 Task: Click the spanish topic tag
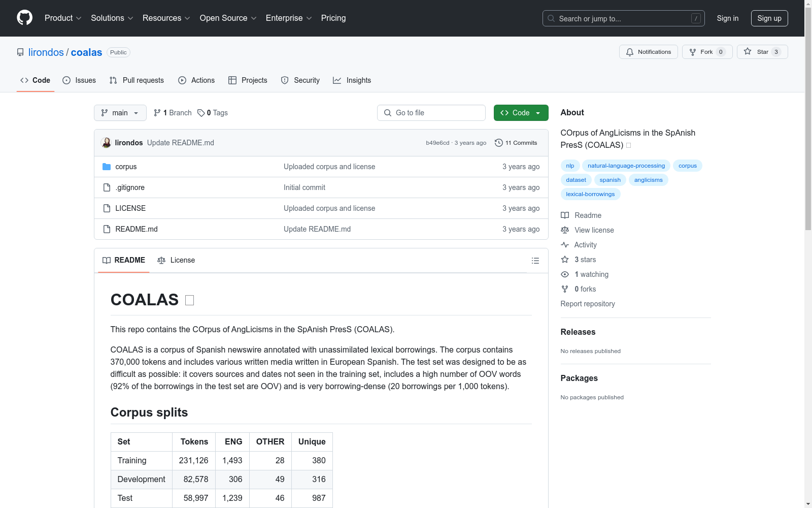pos(610,180)
